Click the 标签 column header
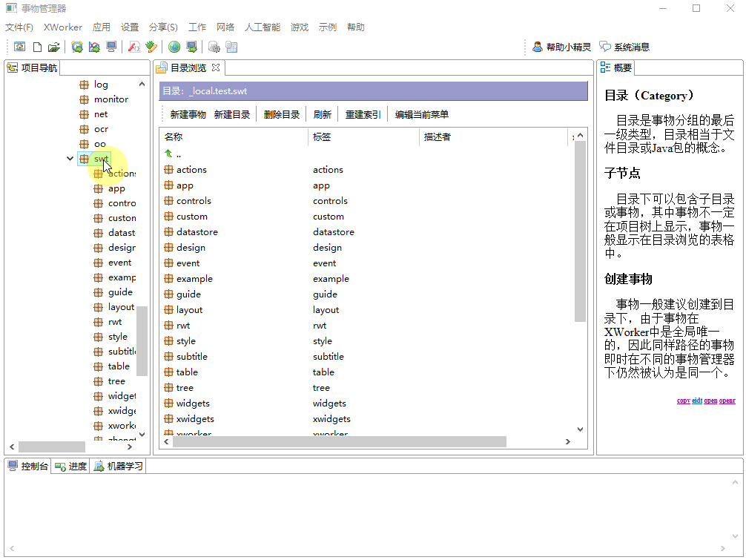 pyautogui.click(x=363, y=137)
